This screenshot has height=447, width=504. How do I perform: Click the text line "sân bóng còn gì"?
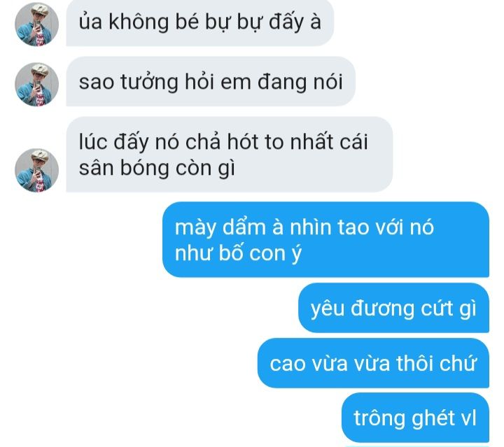pyautogui.click(x=157, y=168)
